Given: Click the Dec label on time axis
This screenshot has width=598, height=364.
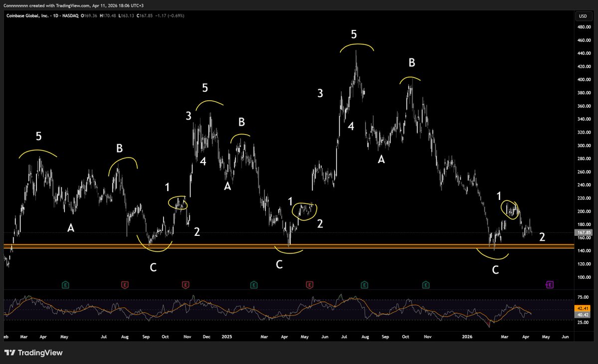Looking at the screenshot, I should tap(206, 337).
